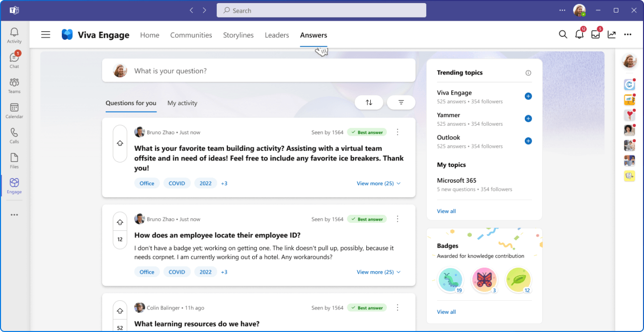Go back with the title bar arrow
This screenshot has height=332, width=644.
pos(191,10)
